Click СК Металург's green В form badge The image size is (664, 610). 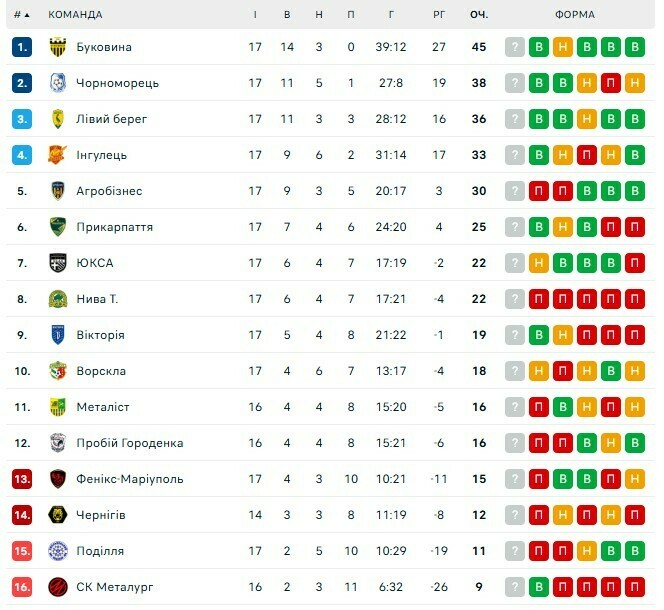pos(539,587)
